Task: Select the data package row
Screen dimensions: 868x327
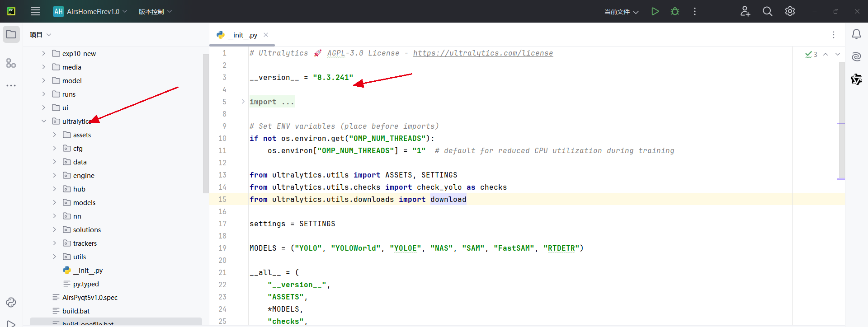Action: coord(116,162)
